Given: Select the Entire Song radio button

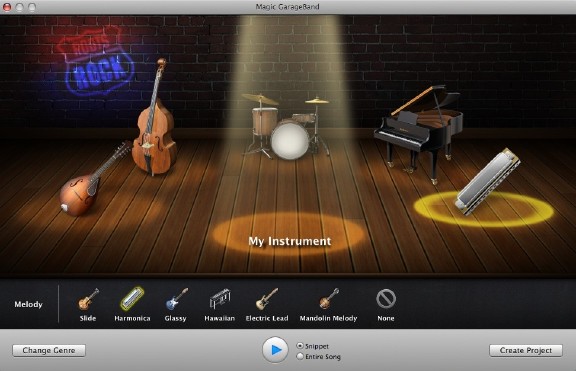Looking at the screenshot, I should [300, 356].
